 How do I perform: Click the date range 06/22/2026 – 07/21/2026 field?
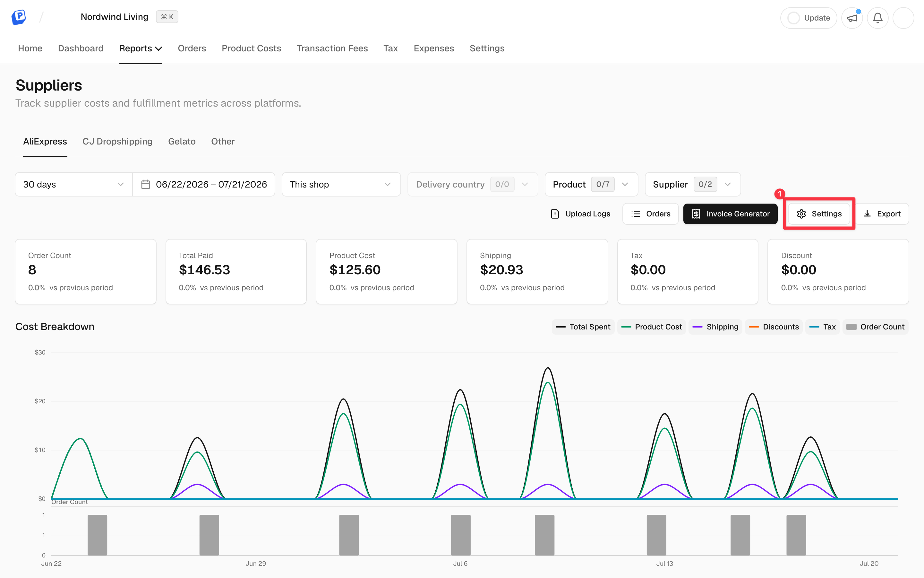click(203, 184)
